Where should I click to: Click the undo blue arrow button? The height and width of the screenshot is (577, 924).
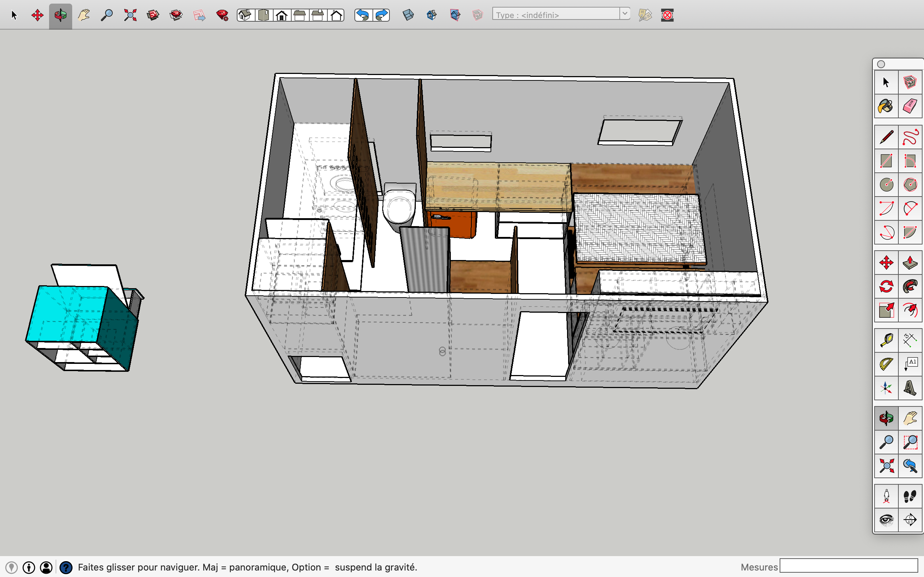pos(363,15)
